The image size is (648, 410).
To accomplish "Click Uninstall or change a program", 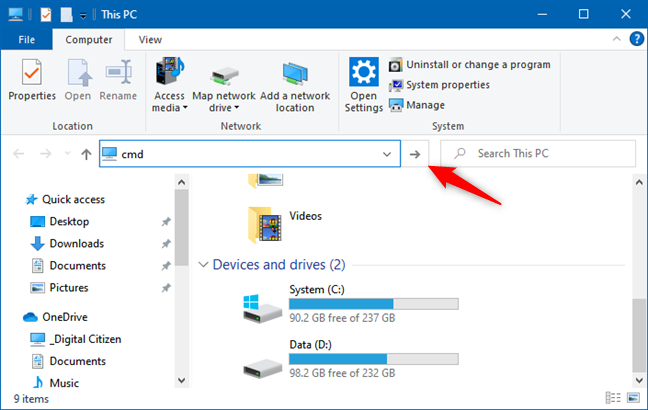I will 469,65.
